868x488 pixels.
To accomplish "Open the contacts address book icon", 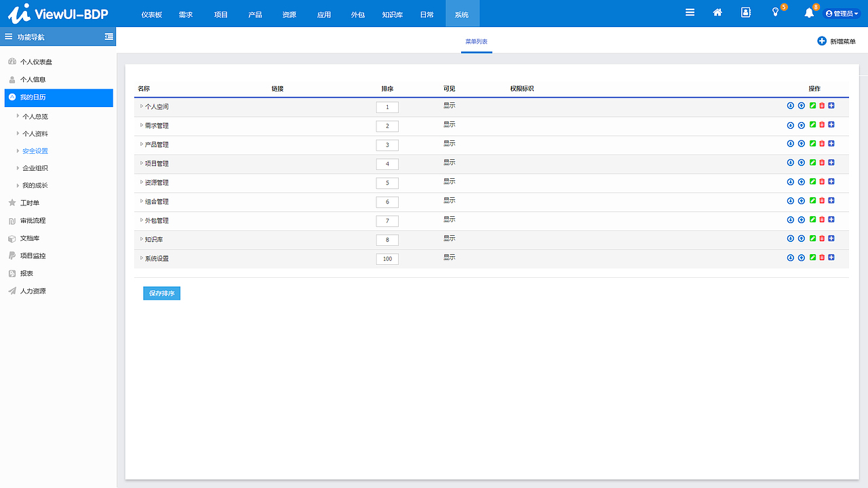I will [746, 12].
